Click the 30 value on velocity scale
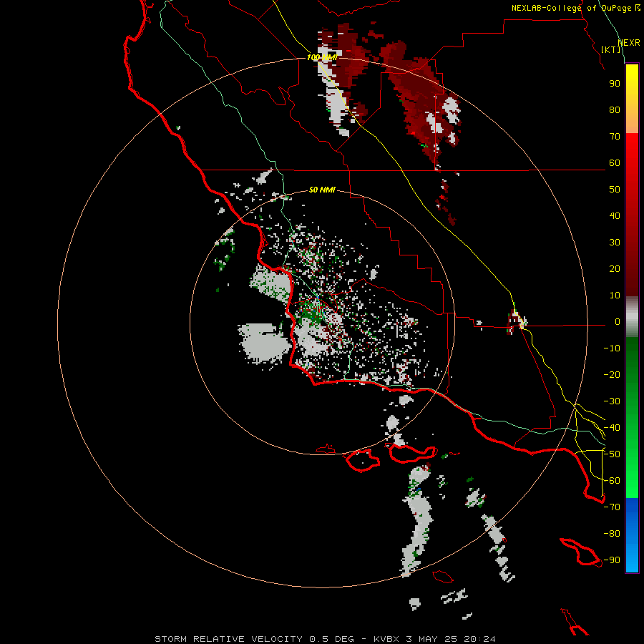Viewport: 644px width, 644px height. pos(615,243)
